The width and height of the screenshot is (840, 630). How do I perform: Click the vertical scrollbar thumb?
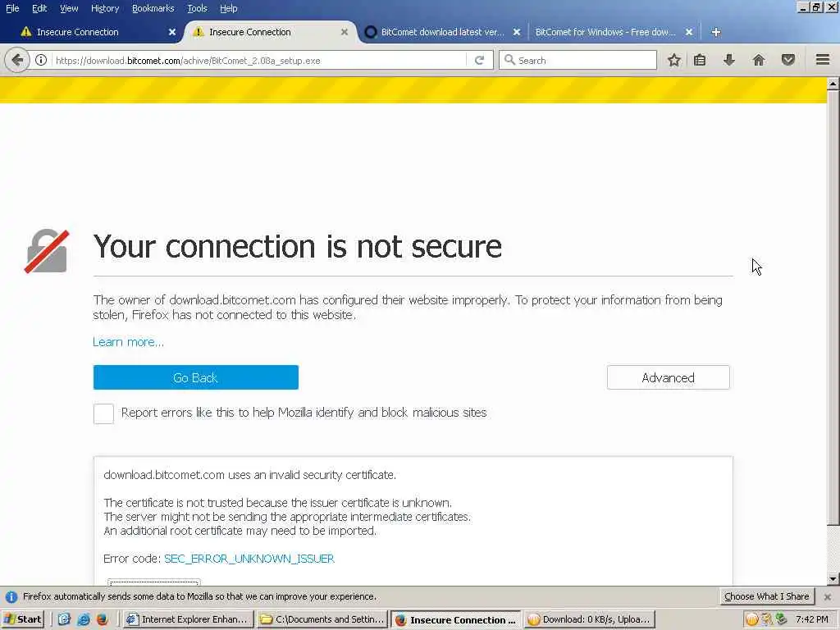click(833, 308)
